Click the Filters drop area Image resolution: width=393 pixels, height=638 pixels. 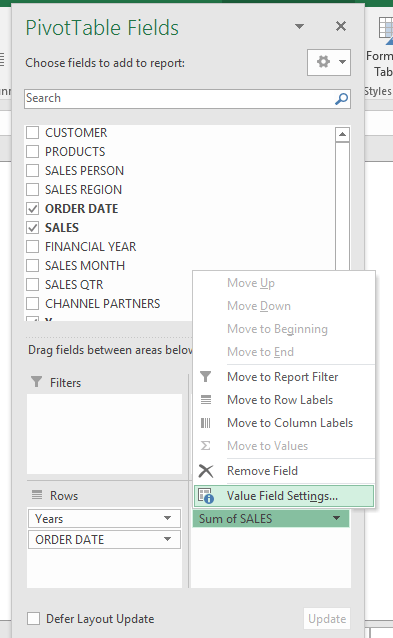[105, 434]
